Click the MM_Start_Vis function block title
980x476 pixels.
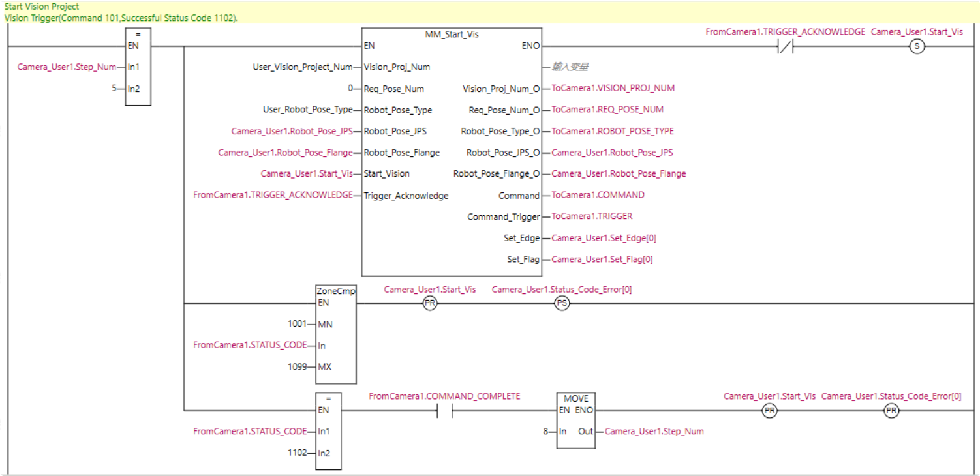pyautogui.click(x=452, y=34)
